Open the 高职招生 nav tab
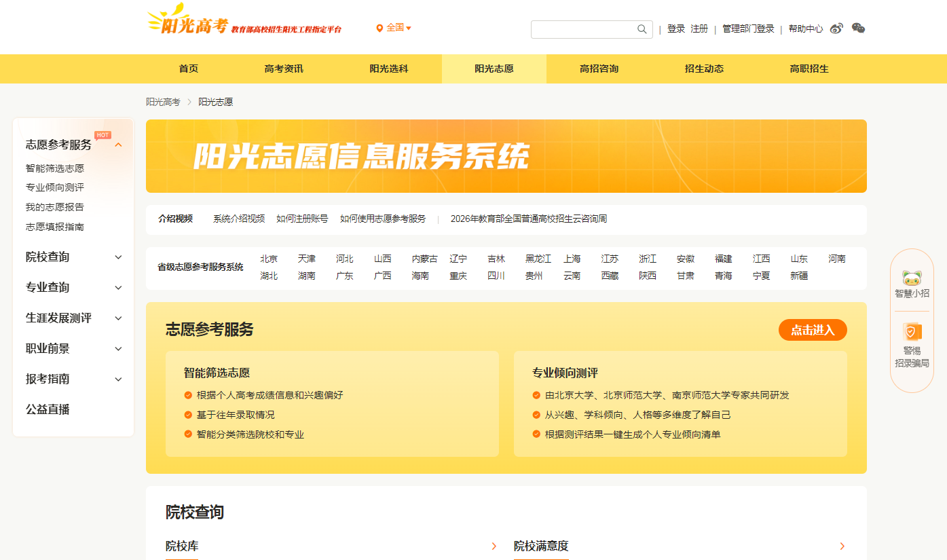Viewport: 947px width, 560px height. point(809,69)
